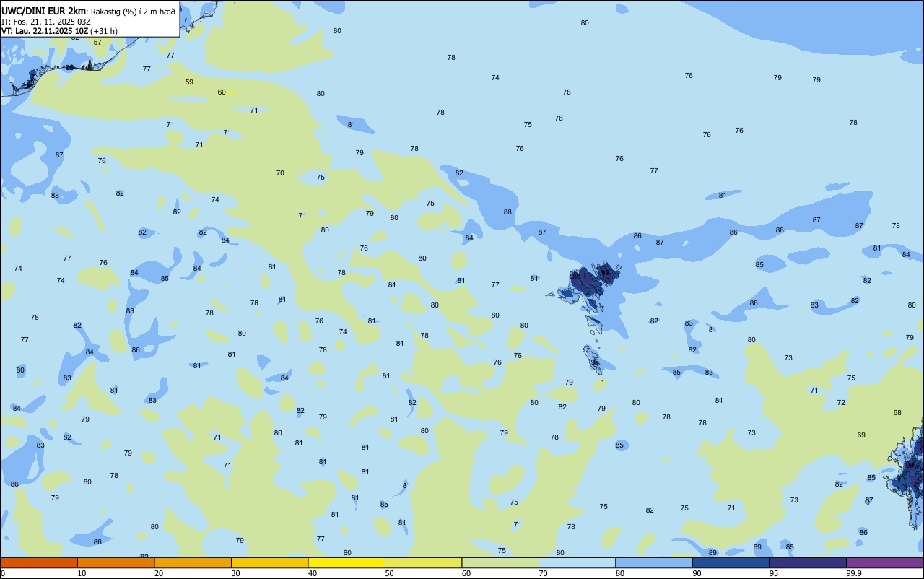Pick the pale yellow 50–60 legend segment

tap(423, 562)
